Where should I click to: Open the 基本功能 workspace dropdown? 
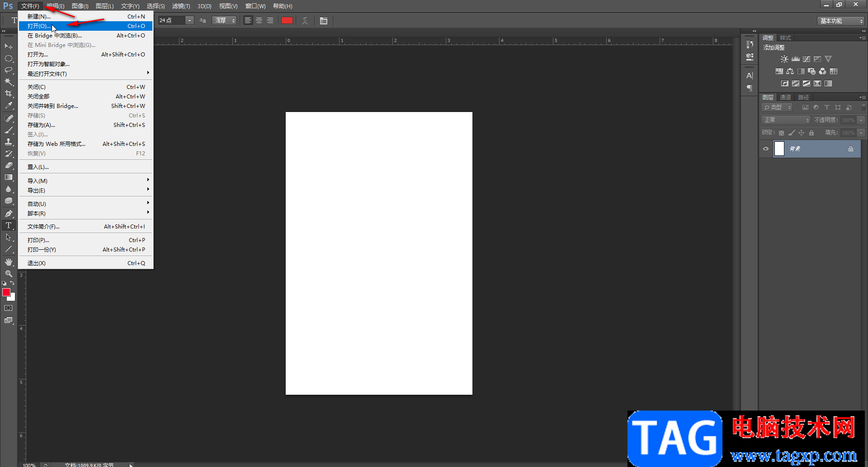[841, 21]
